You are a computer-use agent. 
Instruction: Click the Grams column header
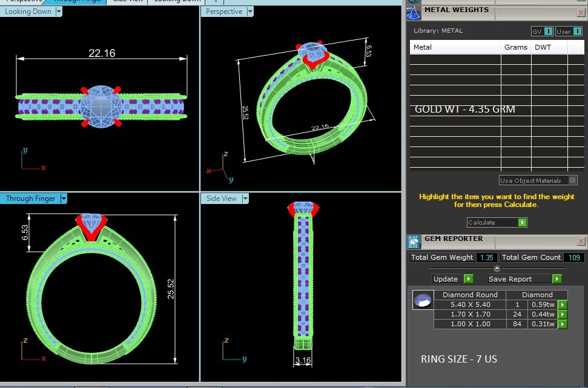pos(515,47)
